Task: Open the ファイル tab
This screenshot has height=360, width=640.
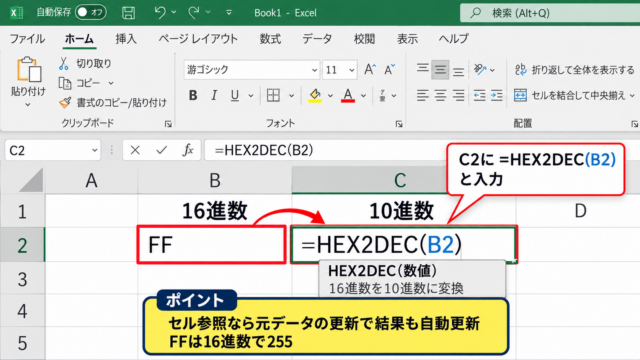Action: click(x=27, y=39)
